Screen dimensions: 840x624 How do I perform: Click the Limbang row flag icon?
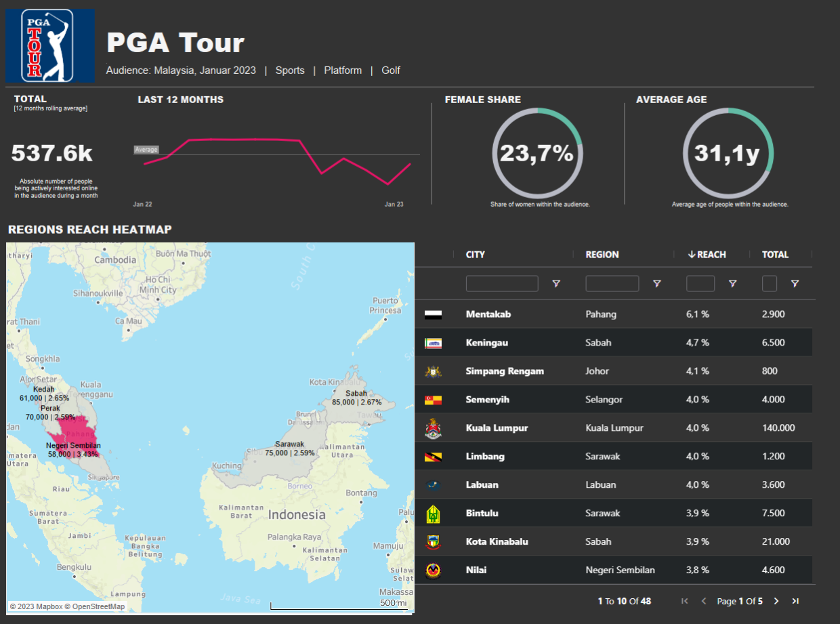coord(434,457)
